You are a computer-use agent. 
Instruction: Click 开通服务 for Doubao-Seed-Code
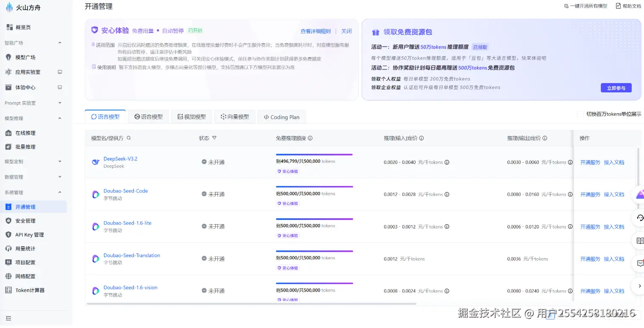point(590,195)
